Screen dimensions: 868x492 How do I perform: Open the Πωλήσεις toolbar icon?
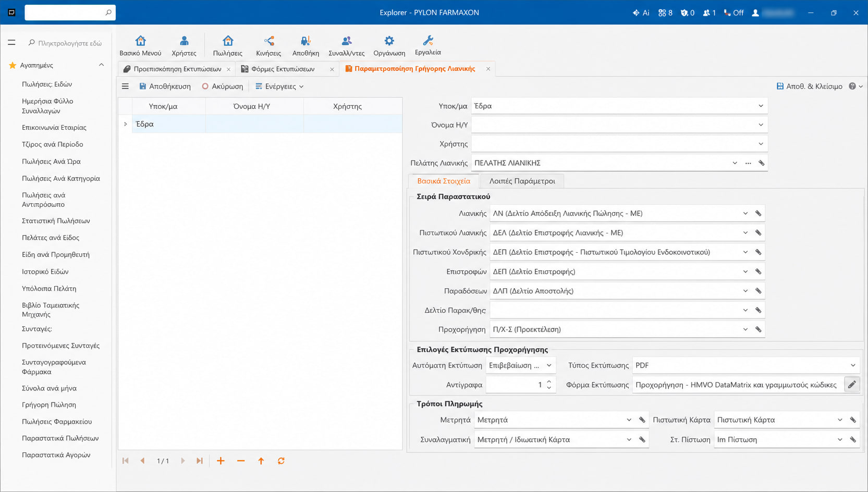point(228,41)
